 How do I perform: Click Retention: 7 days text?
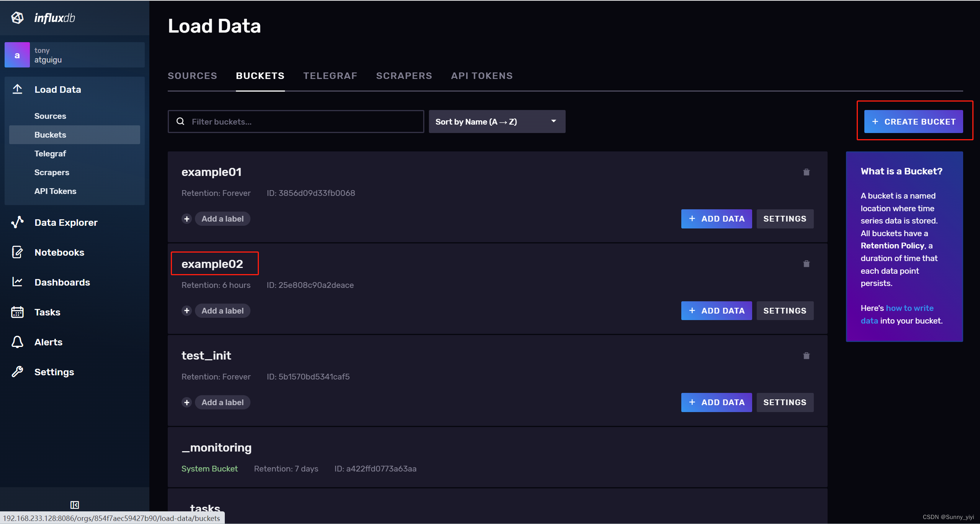(x=286, y=469)
